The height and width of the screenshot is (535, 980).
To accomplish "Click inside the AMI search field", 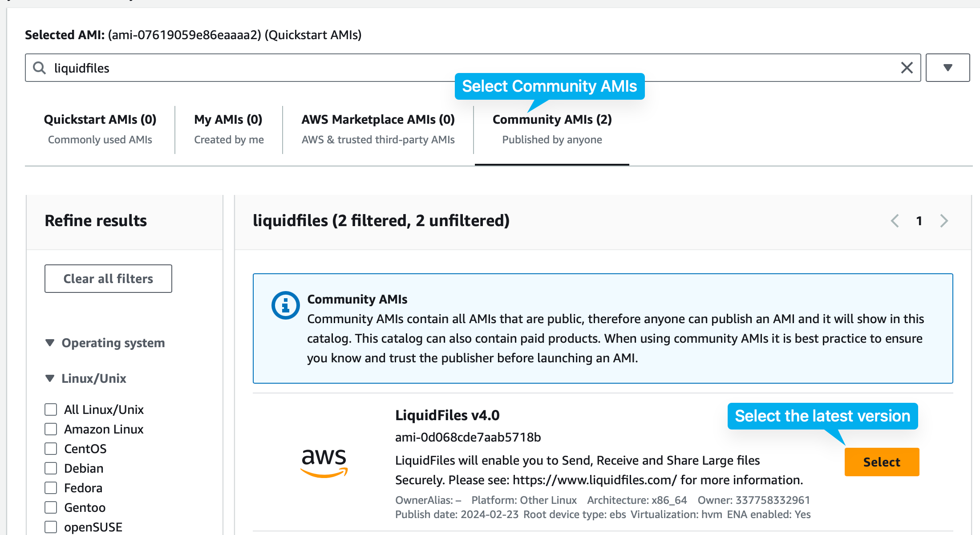I will [267, 68].
